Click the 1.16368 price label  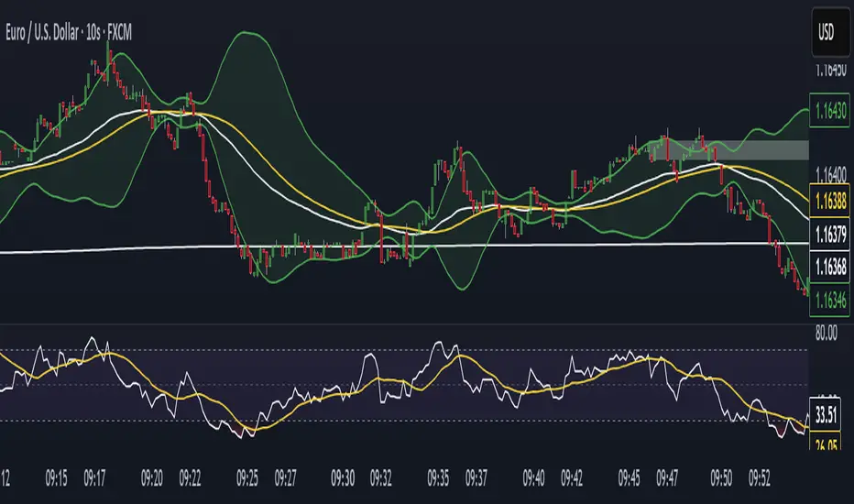tap(830, 266)
